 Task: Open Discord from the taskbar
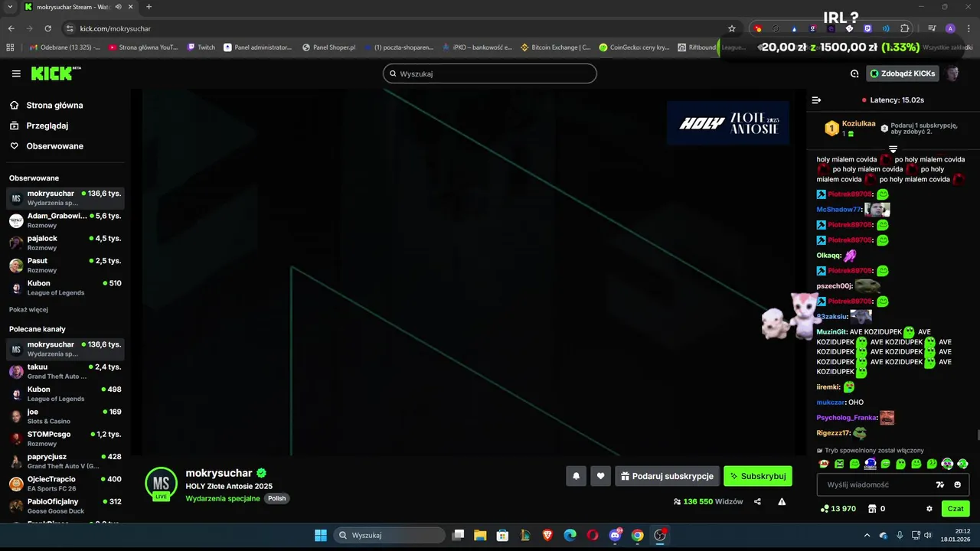click(615, 535)
